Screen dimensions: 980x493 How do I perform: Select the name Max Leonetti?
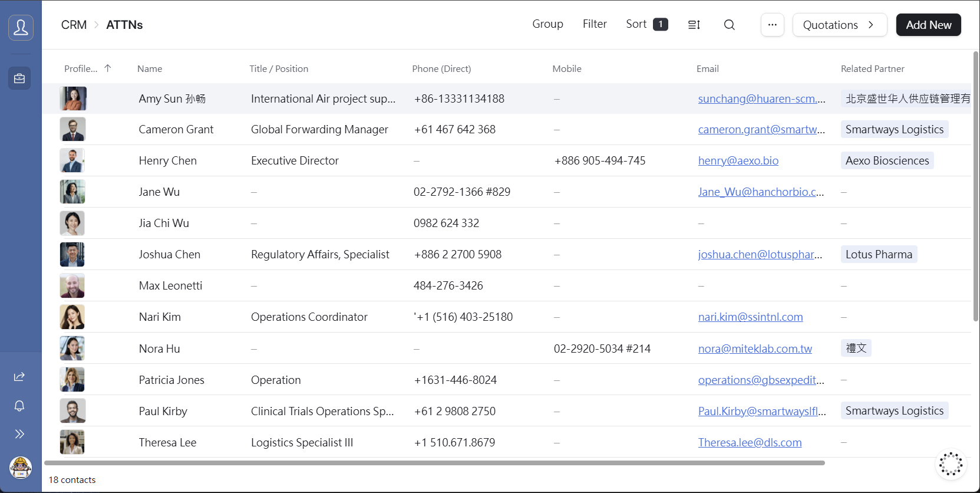click(170, 285)
